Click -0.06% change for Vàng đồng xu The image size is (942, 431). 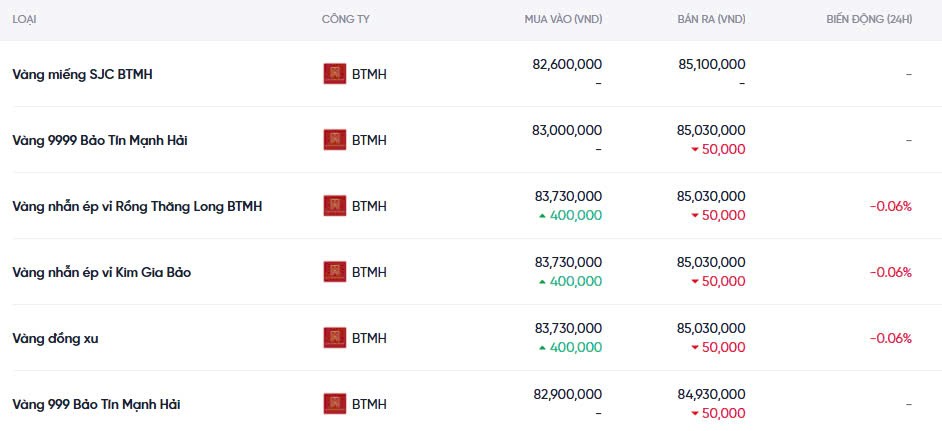[x=890, y=338]
